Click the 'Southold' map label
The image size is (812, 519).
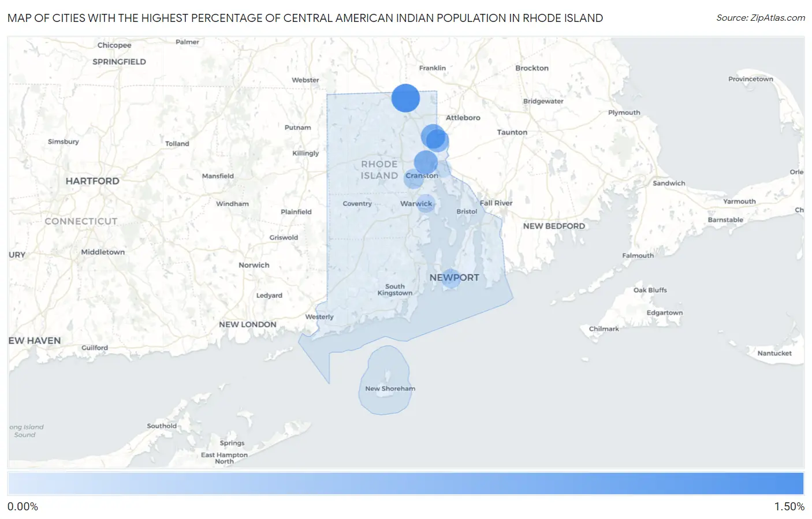click(162, 426)
